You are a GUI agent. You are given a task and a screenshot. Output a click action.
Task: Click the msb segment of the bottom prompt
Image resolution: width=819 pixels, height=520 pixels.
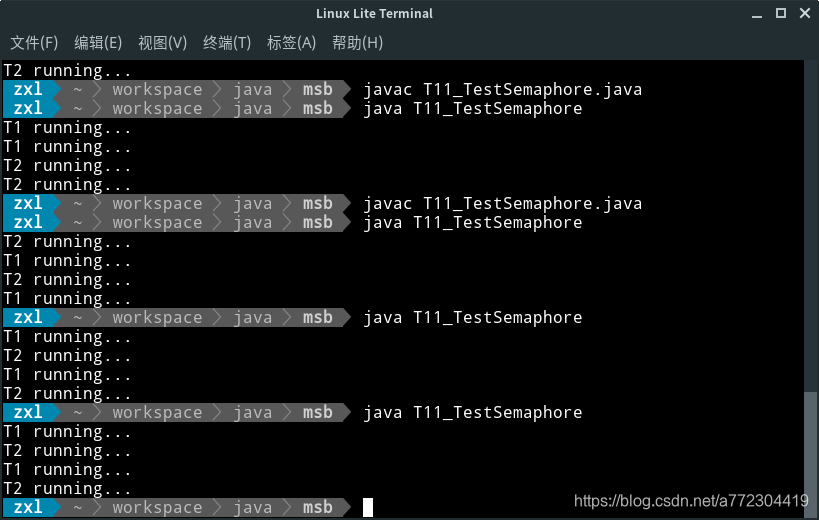tap(318, 507)
